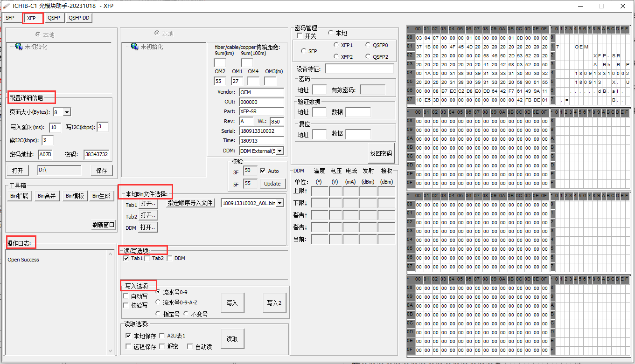Enable the Tab2 read/write checkbox
The image size is (635, 364).
coord(147,258)
